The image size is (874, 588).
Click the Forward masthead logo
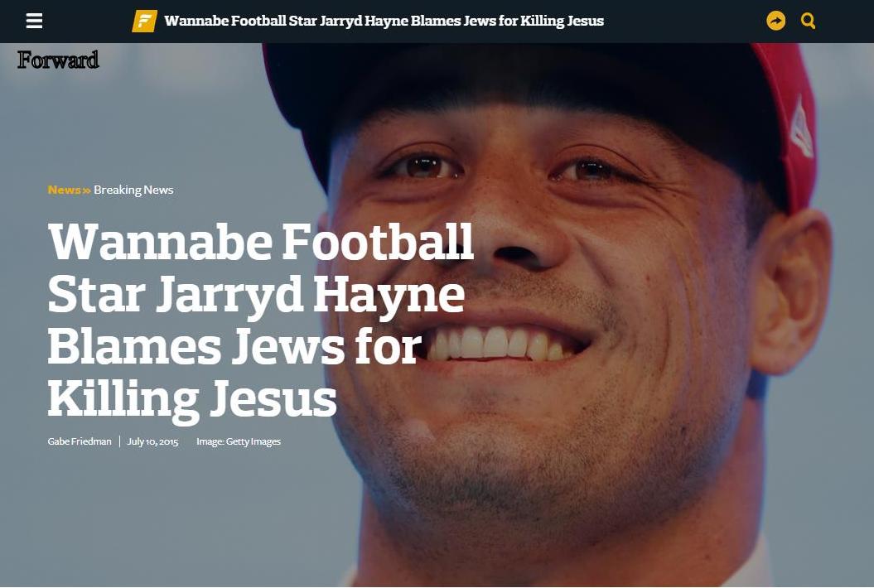click(x=58, y=60)
